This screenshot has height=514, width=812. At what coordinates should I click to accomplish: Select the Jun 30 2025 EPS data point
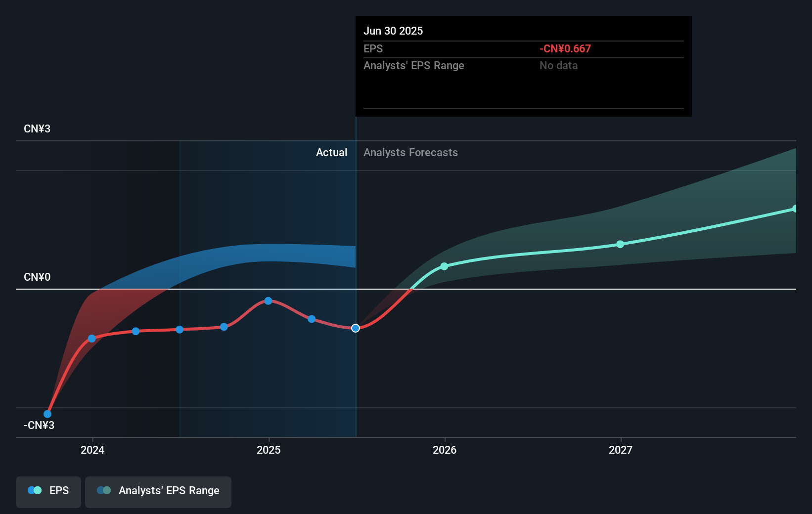point(356,328)
